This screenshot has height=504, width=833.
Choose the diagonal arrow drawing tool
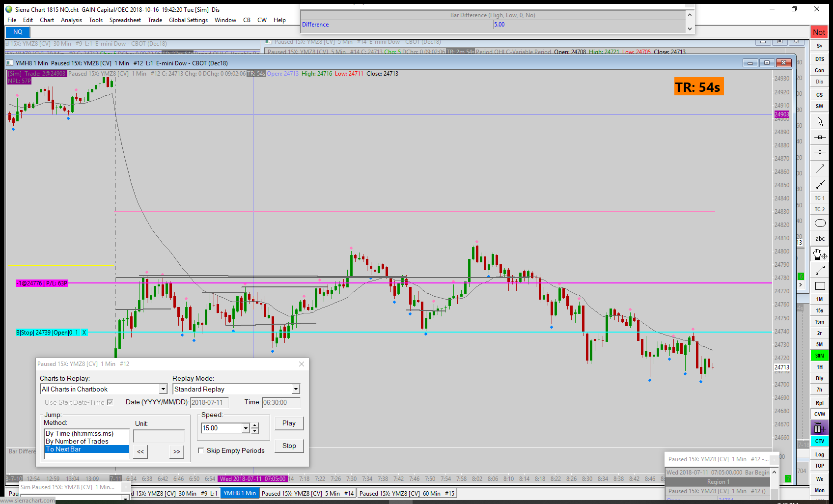[820, 169]
